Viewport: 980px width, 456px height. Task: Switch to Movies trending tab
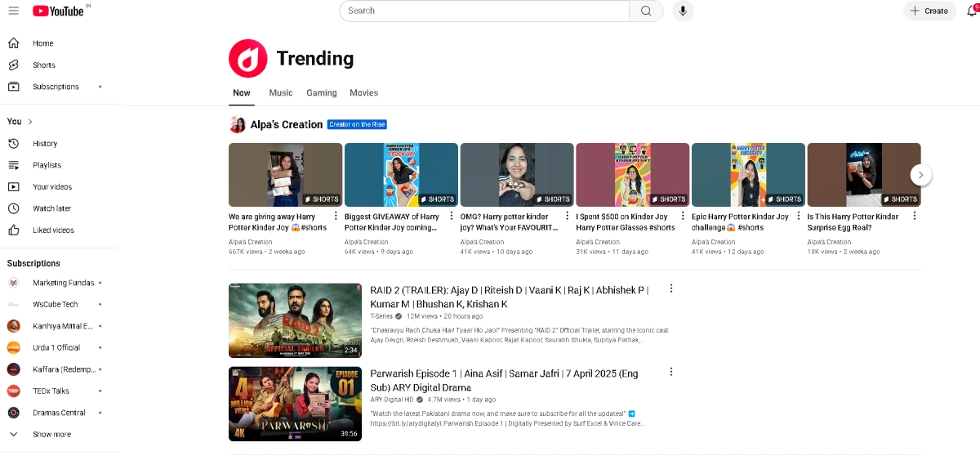point(363,93)
